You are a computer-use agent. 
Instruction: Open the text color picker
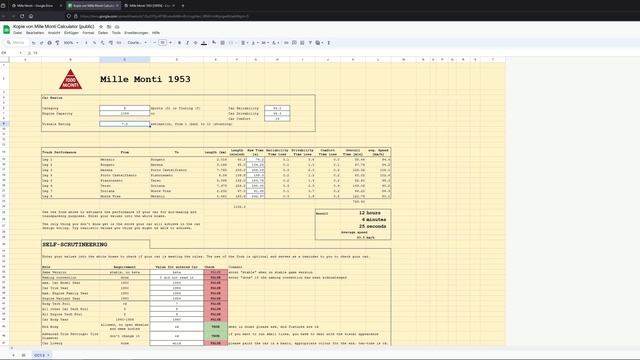tap(204, 42)
